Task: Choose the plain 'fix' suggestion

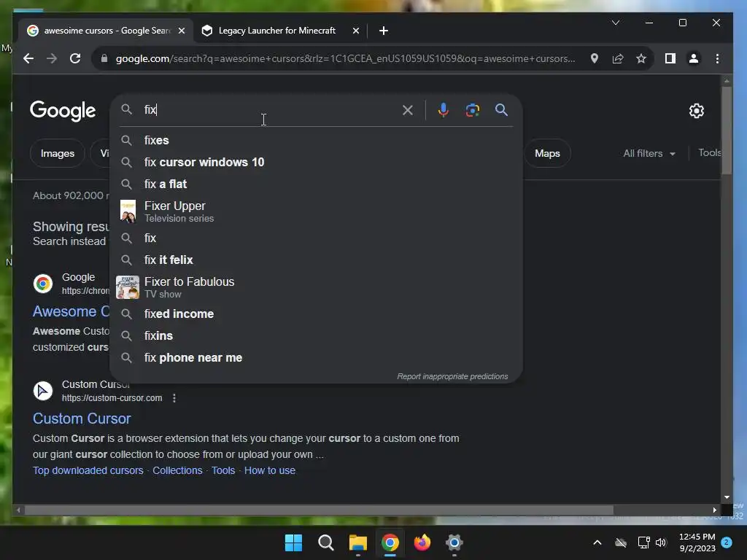Action: pyautogui.click(x=316, y=238)
